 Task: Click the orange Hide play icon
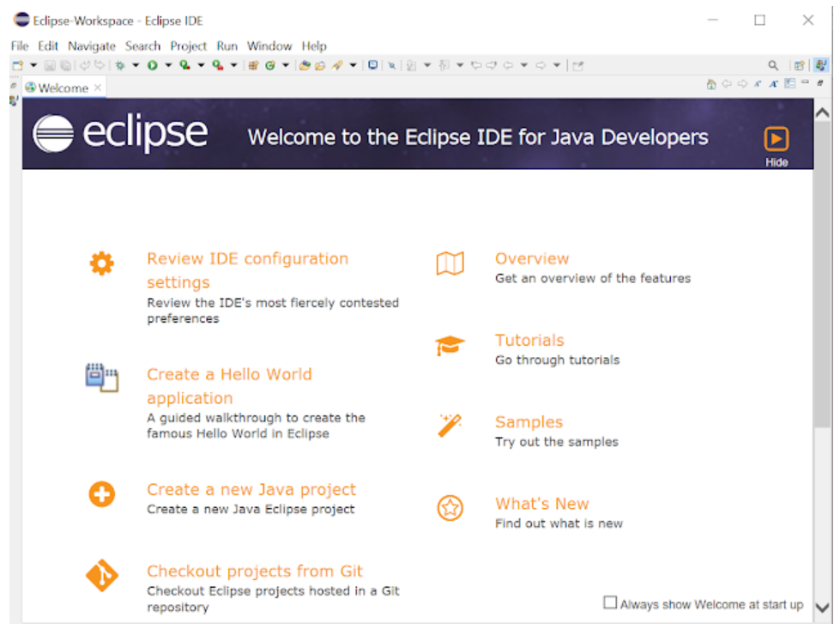click(777, 139)
